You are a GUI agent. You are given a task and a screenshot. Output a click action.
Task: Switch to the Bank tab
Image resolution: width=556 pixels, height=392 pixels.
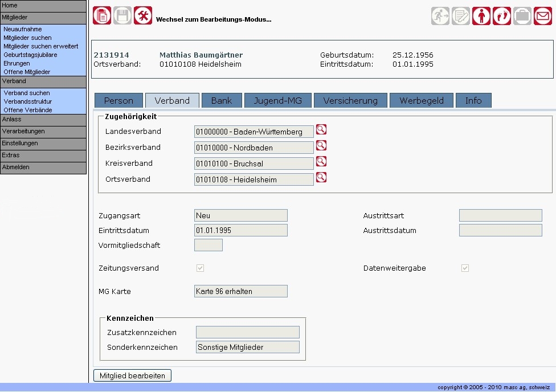[222, 100]
